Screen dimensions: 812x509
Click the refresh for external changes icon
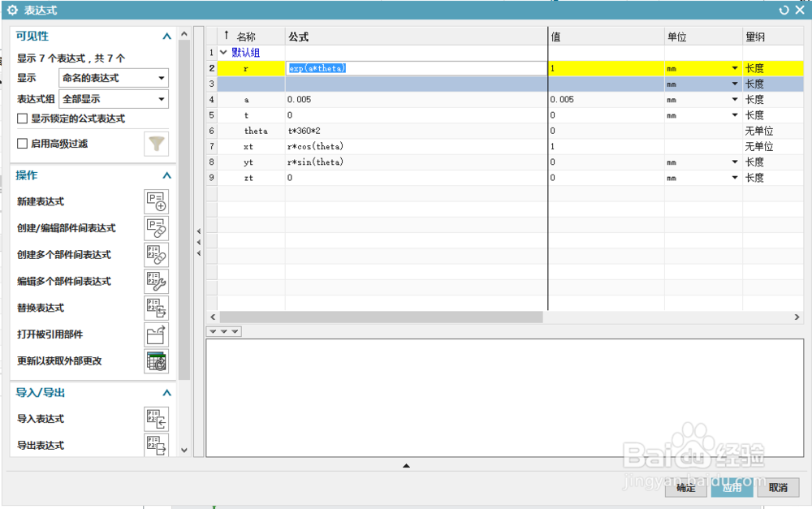coord(156,361)
